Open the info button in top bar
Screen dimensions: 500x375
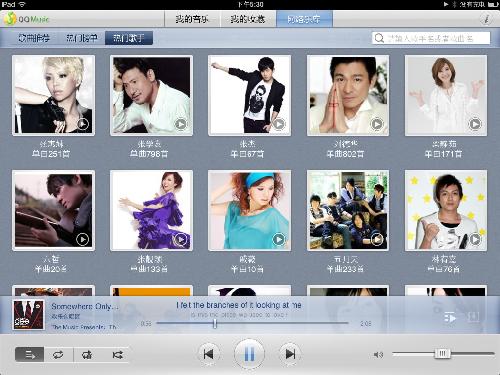click(x=486, y=19)
